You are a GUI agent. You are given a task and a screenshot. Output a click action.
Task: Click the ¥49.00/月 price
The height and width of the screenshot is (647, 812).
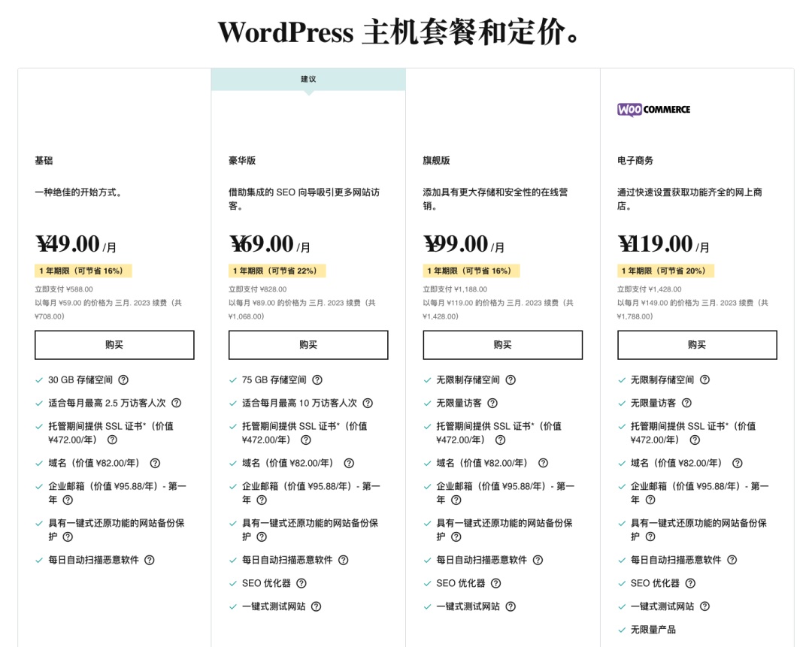(x=76, y=243)
